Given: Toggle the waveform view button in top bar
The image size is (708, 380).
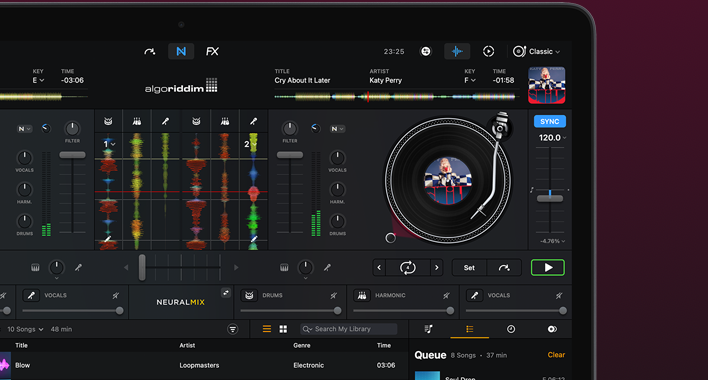Looking at the screenshot, I should (457, 51).
